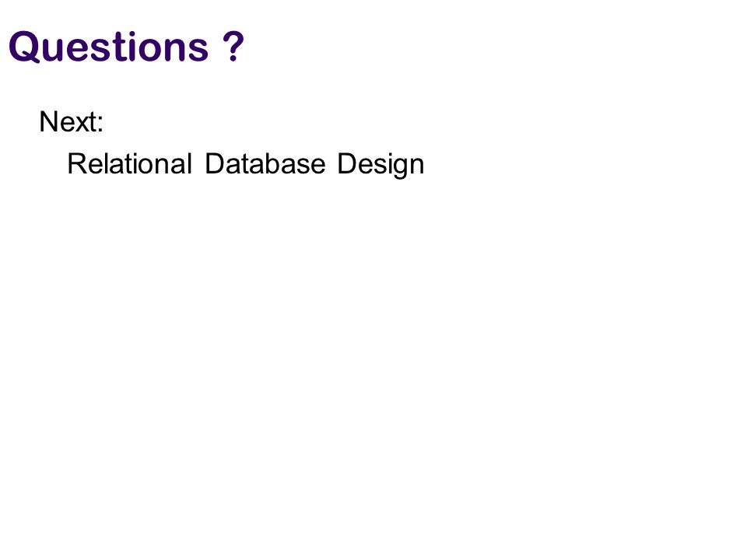
Task: Click the "Questions ?" slide title
Action: pos(126,47)
